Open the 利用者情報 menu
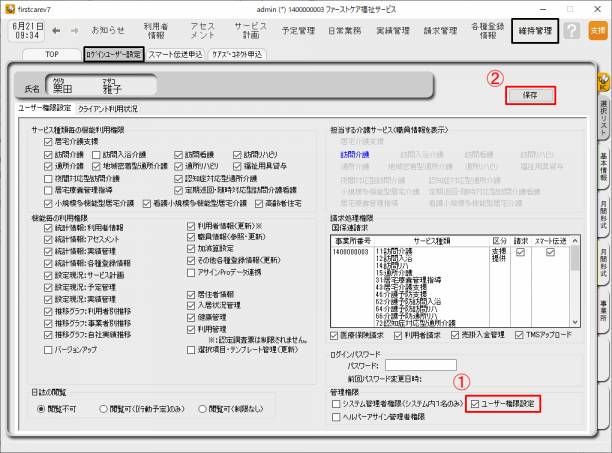The height and width of the screenshot is (453, 612). click(155, 31)
